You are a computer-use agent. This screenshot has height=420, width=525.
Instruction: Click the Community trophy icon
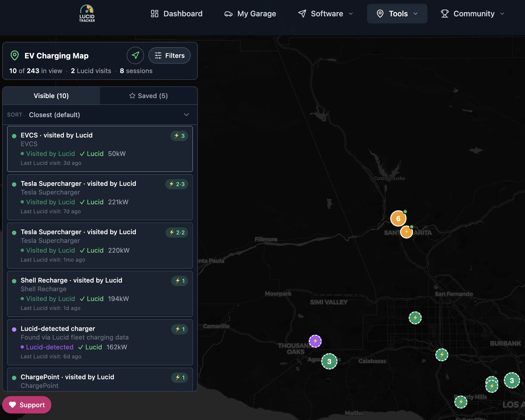pyautogui.click(x=445, y=14)
